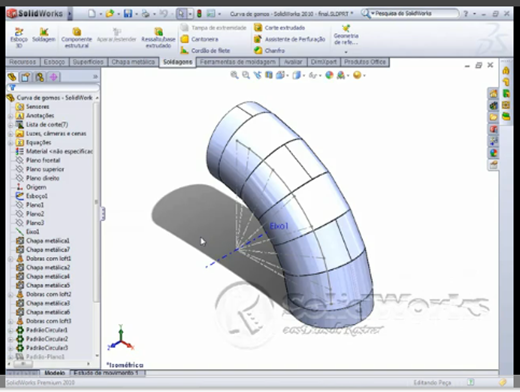Click the Open file icon
The image size is (520, 392).
110,14
